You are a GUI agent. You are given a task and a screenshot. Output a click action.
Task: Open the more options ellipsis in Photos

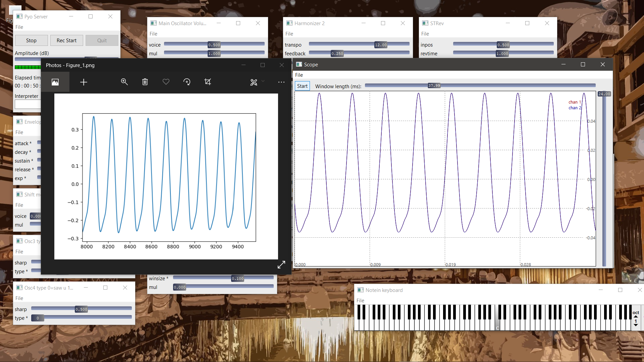[281, 82]
